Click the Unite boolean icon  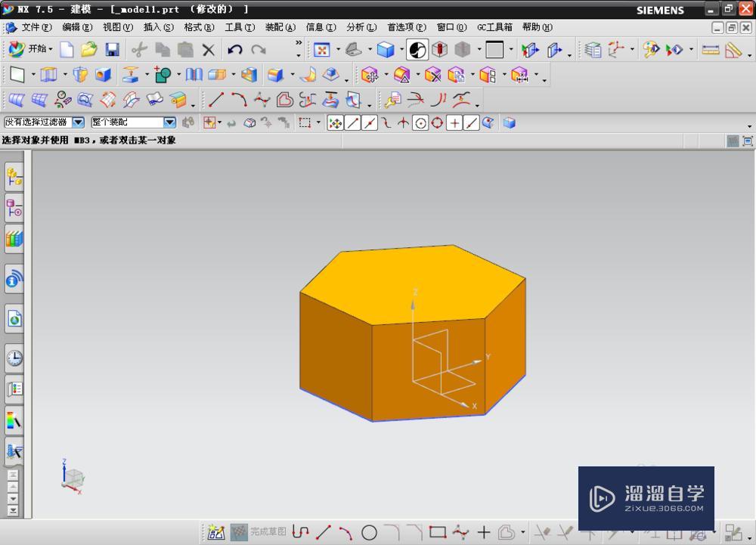(162, 75)
